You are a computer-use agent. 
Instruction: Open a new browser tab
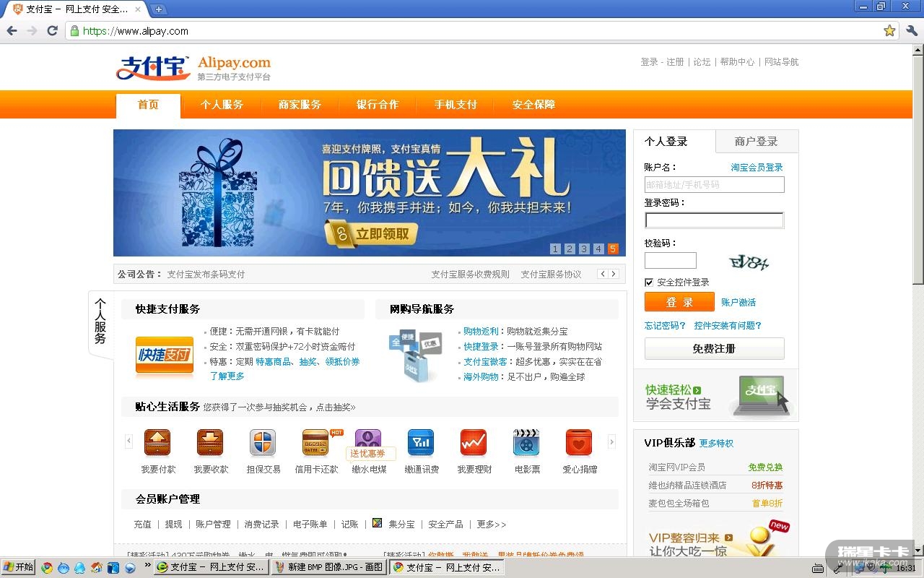[158, 9]
